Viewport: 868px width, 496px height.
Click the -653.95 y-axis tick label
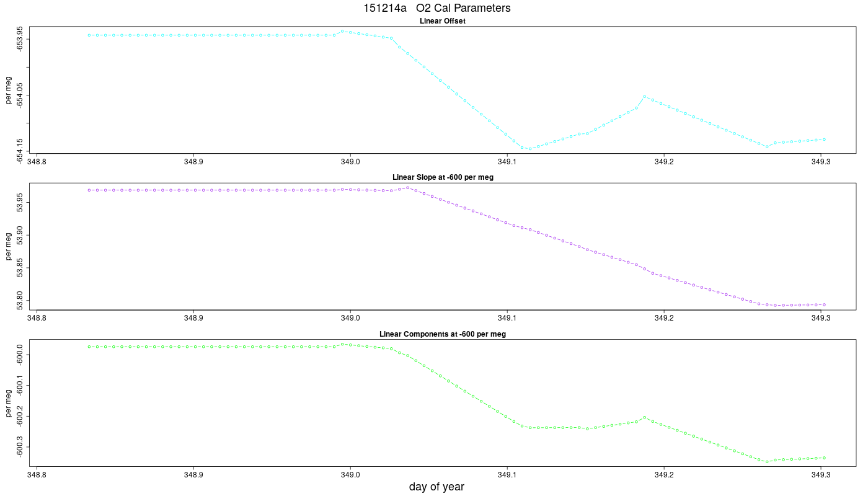(20, 38)
